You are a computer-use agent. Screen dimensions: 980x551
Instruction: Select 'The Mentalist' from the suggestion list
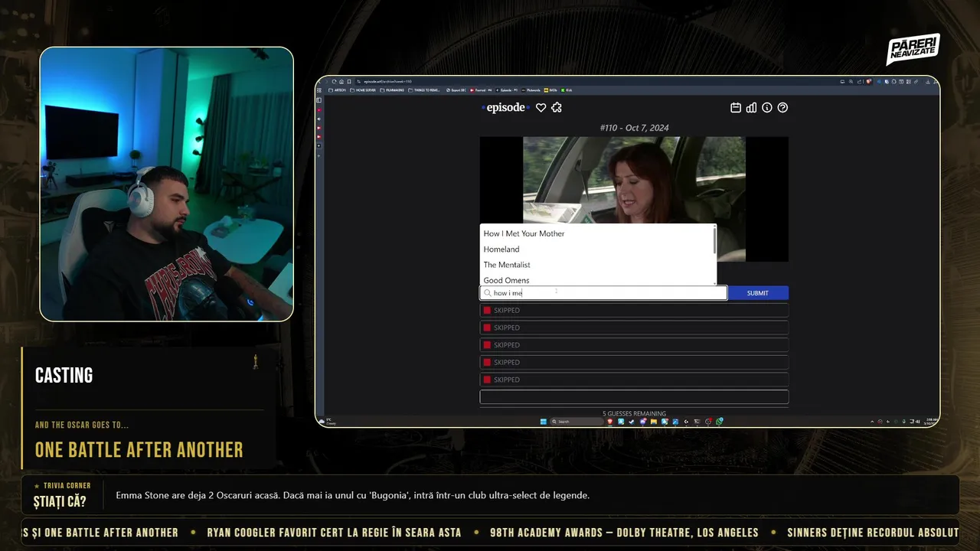(x=597, y=265)
